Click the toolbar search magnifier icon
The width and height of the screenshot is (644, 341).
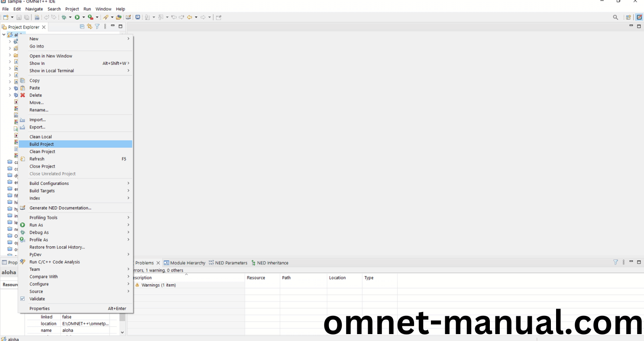pyautogui.click(x=615, y=17)
